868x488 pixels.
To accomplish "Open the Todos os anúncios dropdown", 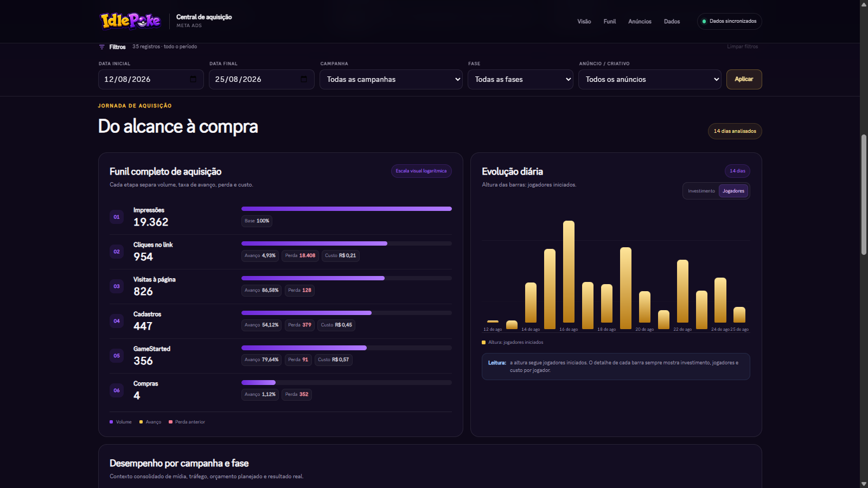I will 649,79.
